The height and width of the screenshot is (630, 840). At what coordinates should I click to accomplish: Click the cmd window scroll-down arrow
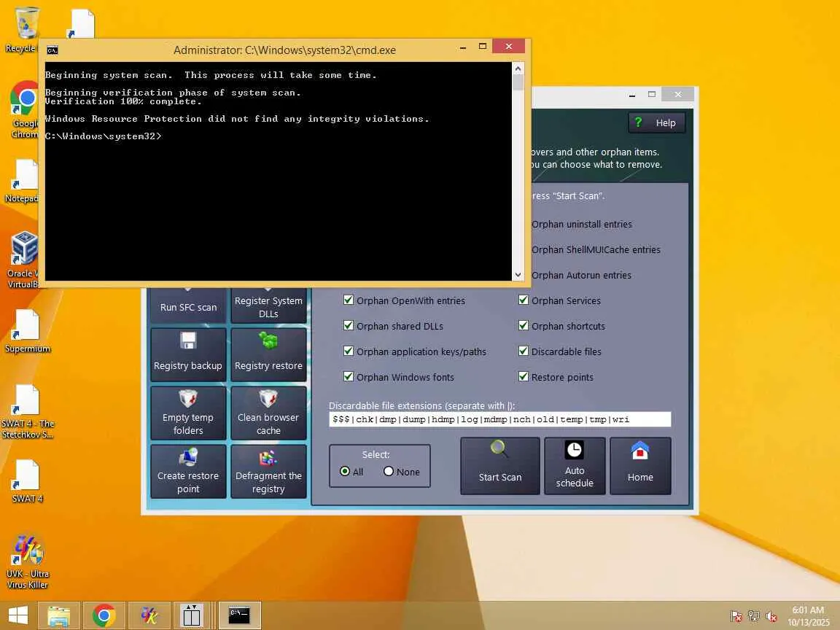[518, 275]
